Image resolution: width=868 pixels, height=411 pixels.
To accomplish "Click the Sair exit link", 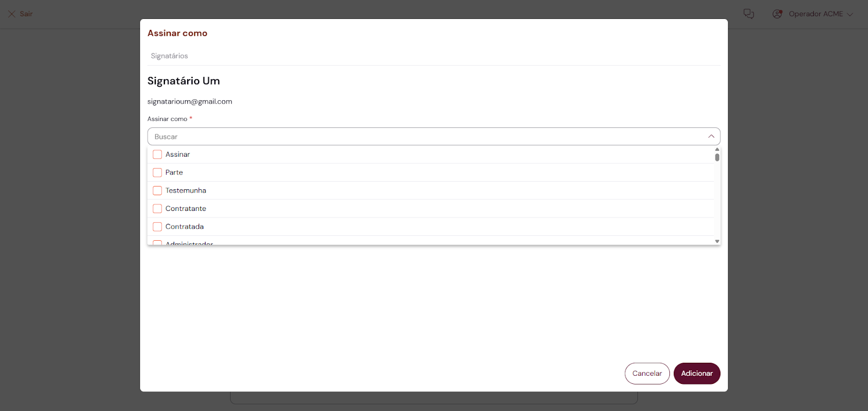I will (x=26, y=14).
